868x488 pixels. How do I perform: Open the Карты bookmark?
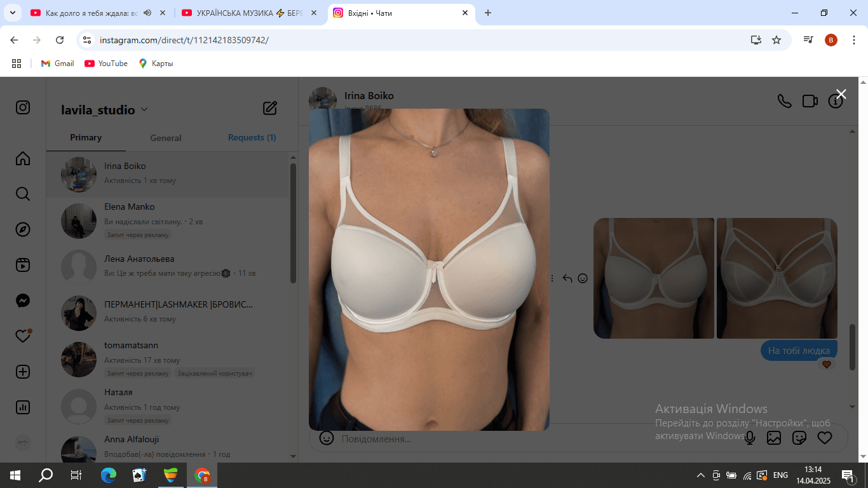(x=156, y=64)
